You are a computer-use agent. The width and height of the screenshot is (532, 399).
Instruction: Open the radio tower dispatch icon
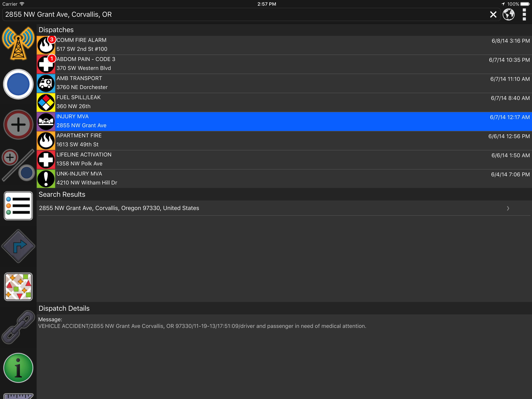point(18,43)
